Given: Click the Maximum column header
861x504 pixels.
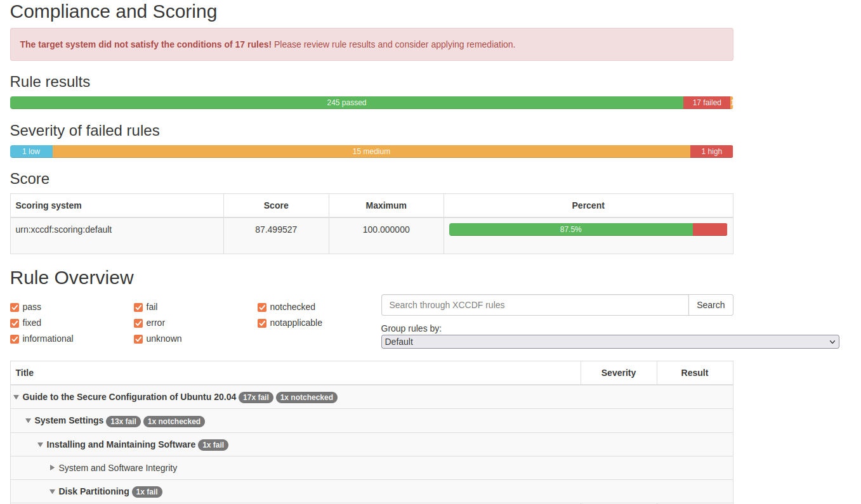Looking at the screenshot, I should tap(386, 205).
